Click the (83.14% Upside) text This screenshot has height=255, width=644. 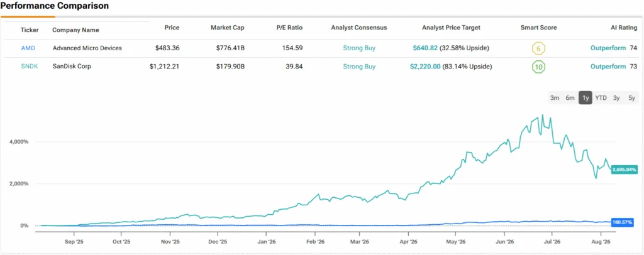(467, 66)
